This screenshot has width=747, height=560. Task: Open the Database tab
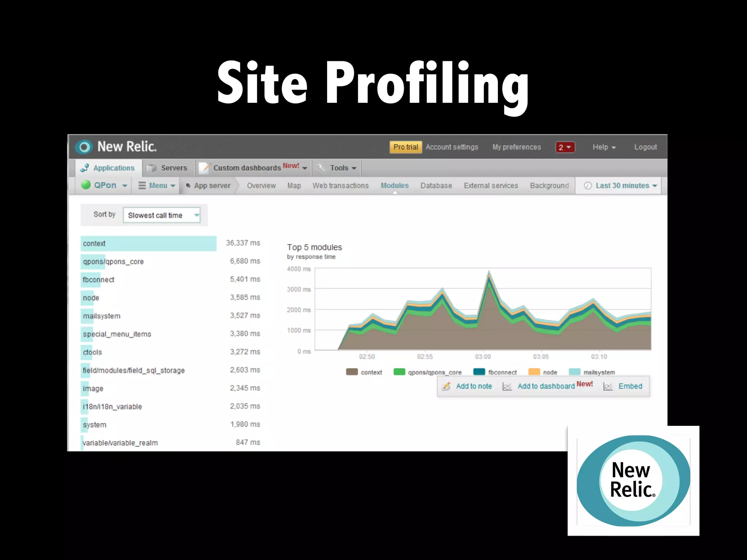pyautogui.click(x=436, y=186)
